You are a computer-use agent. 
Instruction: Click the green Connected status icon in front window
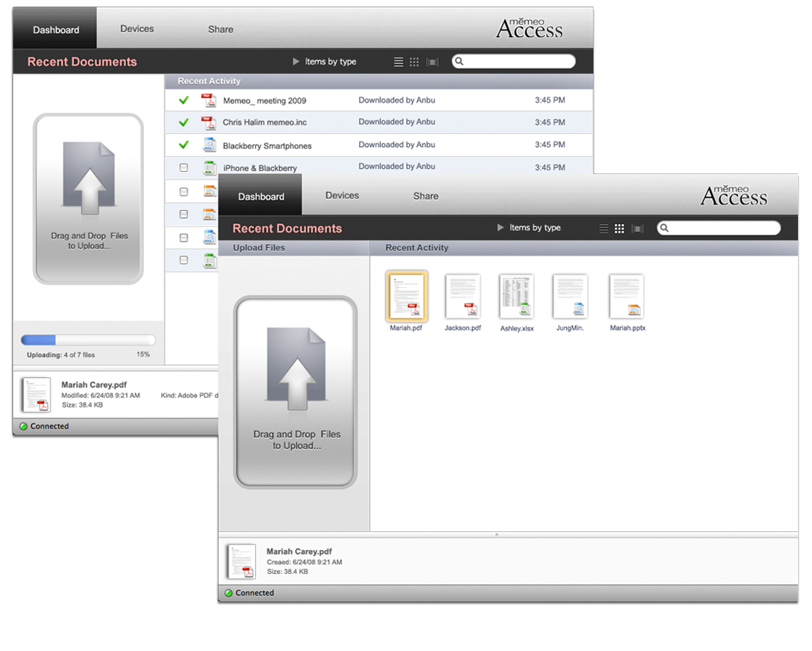pos(229,593)
